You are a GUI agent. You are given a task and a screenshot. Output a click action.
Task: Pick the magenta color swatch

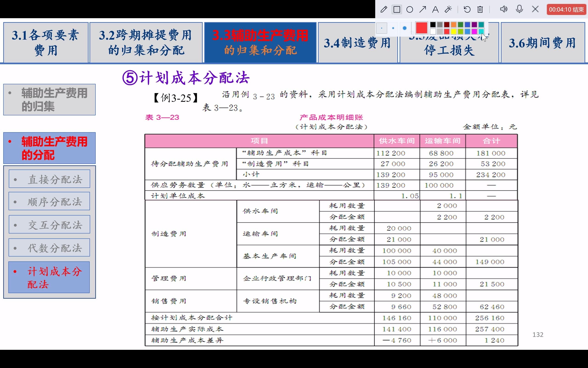(474, 31)
